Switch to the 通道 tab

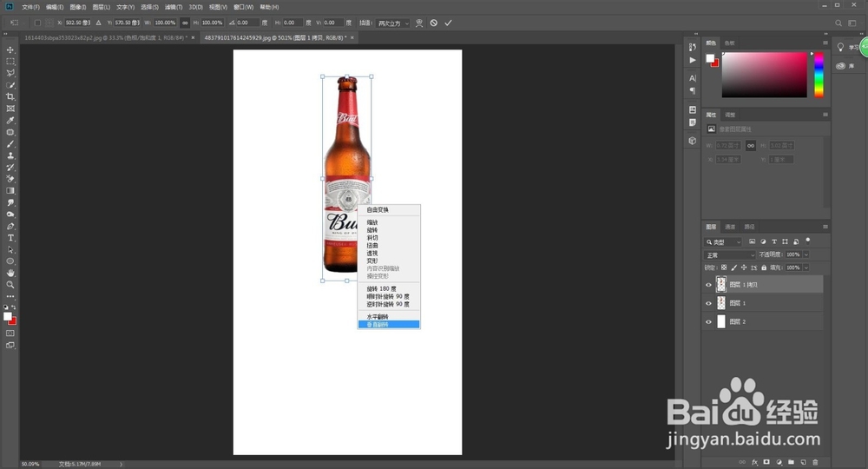coord(730,227)
